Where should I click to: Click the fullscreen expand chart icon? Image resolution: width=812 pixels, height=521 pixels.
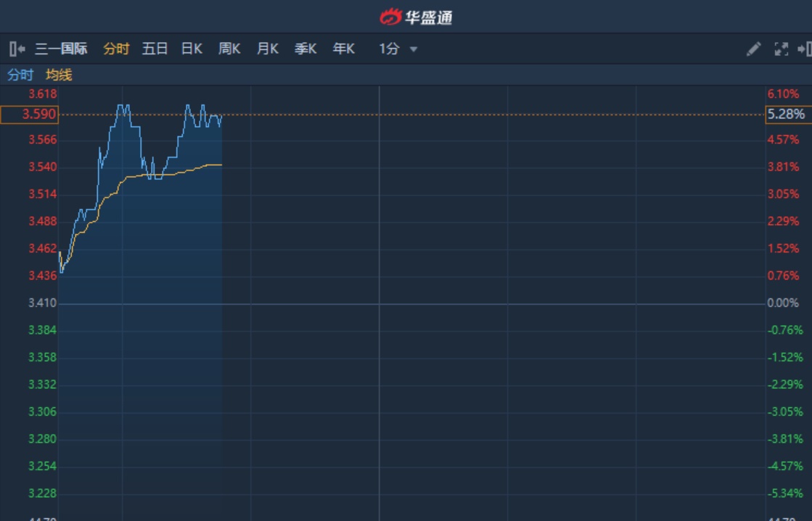click(x=782, y=49)
